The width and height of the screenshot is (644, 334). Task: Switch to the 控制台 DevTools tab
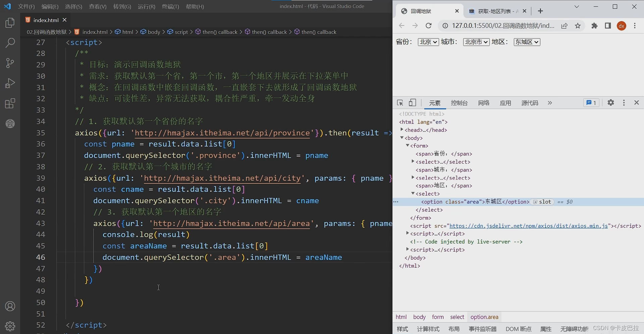point(459,103)
